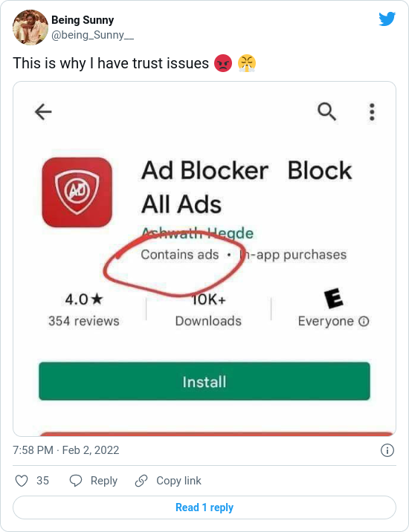Tap the search magnifier icon

tap(326, 112)
